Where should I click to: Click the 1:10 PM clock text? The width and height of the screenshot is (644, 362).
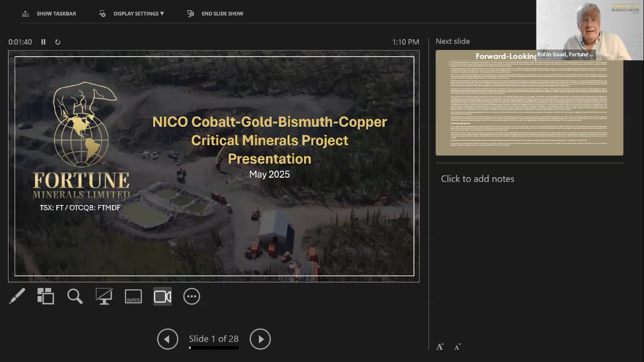pos(405,42)
